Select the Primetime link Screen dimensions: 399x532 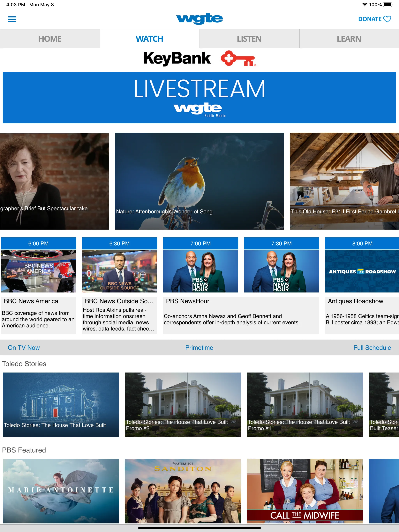tap(199, 348)
